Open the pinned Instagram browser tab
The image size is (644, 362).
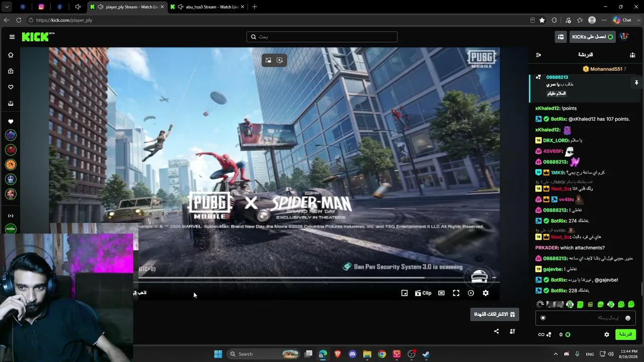pyautogui.click(x=41, y=7)
